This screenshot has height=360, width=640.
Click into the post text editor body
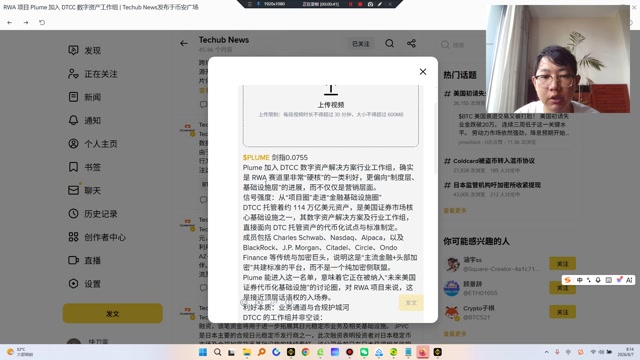[x=330, y=237]
